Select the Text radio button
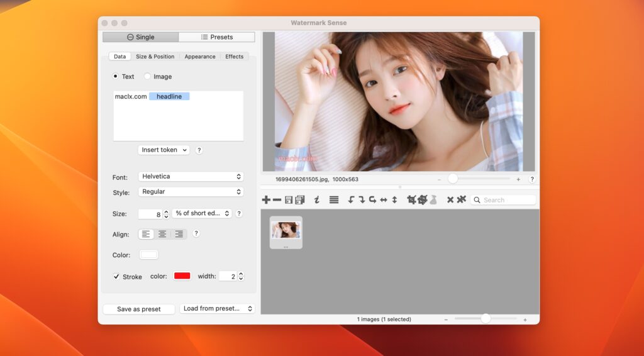The image size is (644, 356). [116, 76]
